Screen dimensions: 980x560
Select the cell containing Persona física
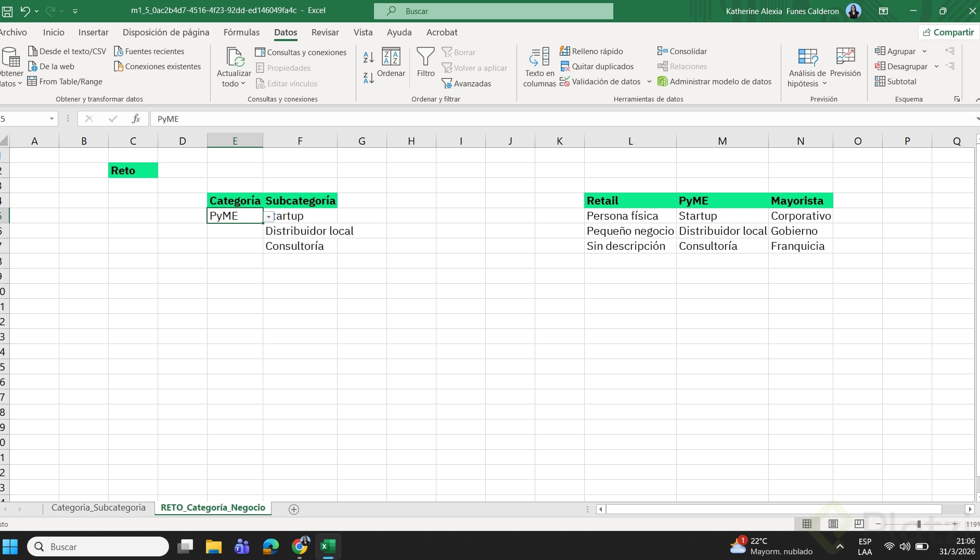[630, 216]
